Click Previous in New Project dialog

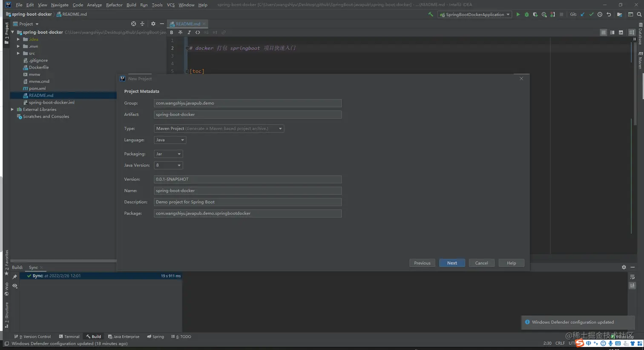click(x=422, y=263)
